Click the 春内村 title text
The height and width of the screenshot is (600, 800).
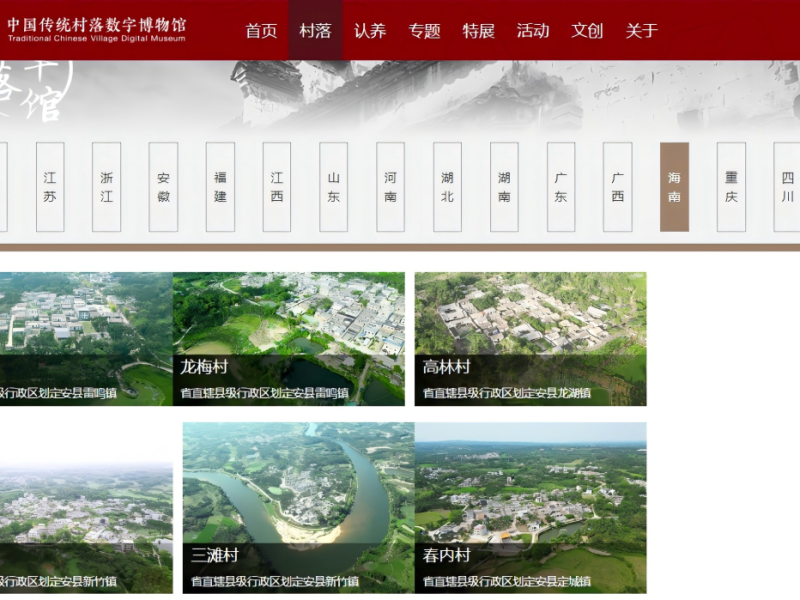pos(446,555)
